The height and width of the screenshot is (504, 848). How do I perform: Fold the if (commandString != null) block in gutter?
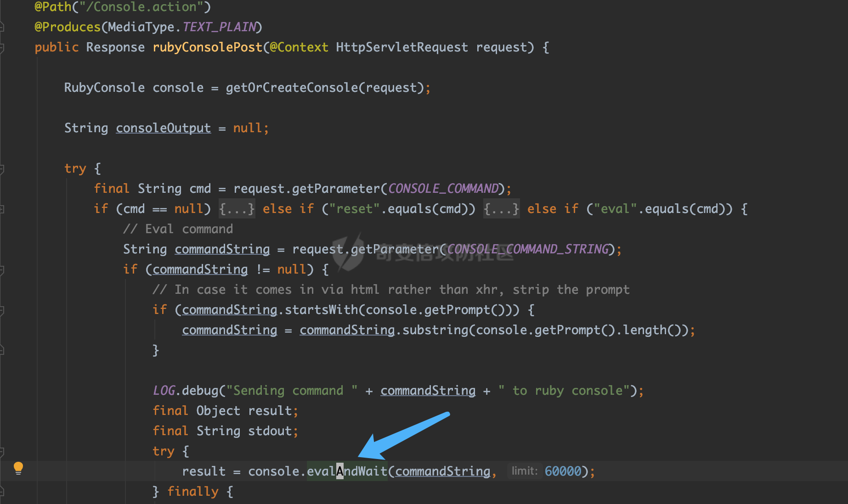[x=2, y=270]
